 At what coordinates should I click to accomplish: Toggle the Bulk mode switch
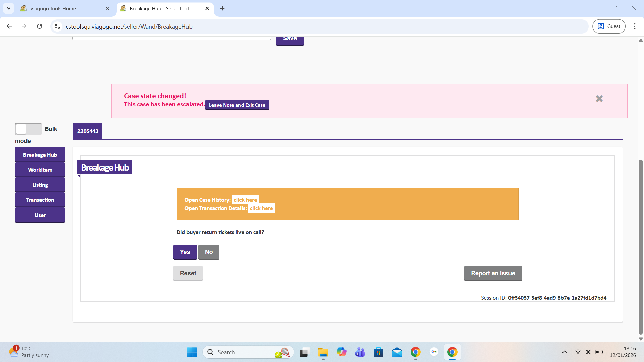pos(28,129)
